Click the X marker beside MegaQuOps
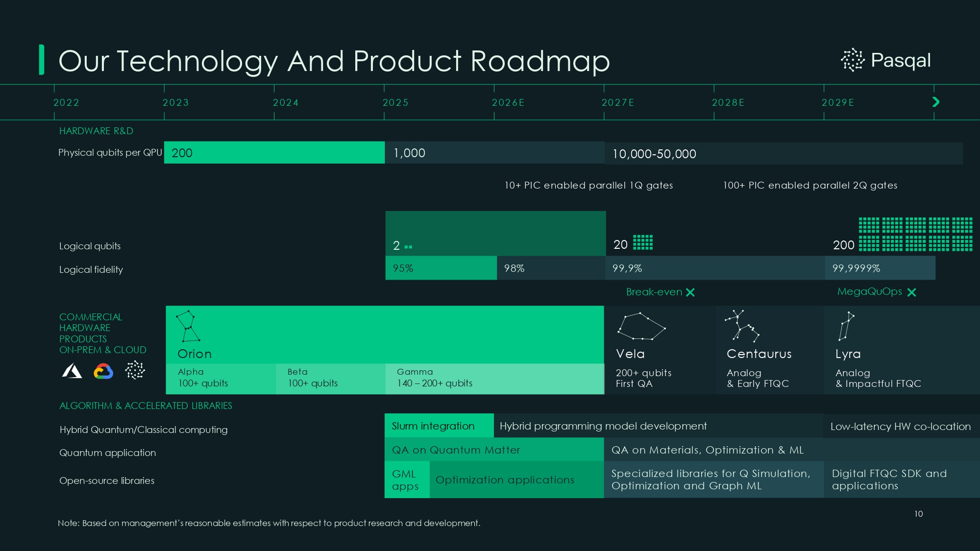Screen dimensions: 980x551 (911, 292)
